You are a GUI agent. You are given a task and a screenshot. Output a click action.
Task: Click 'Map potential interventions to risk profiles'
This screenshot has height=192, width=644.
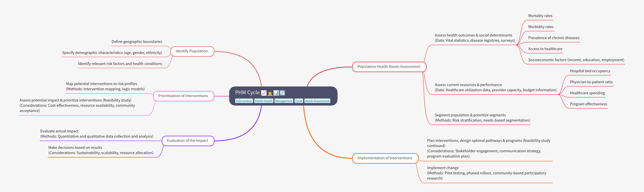[x=105, y=86]
